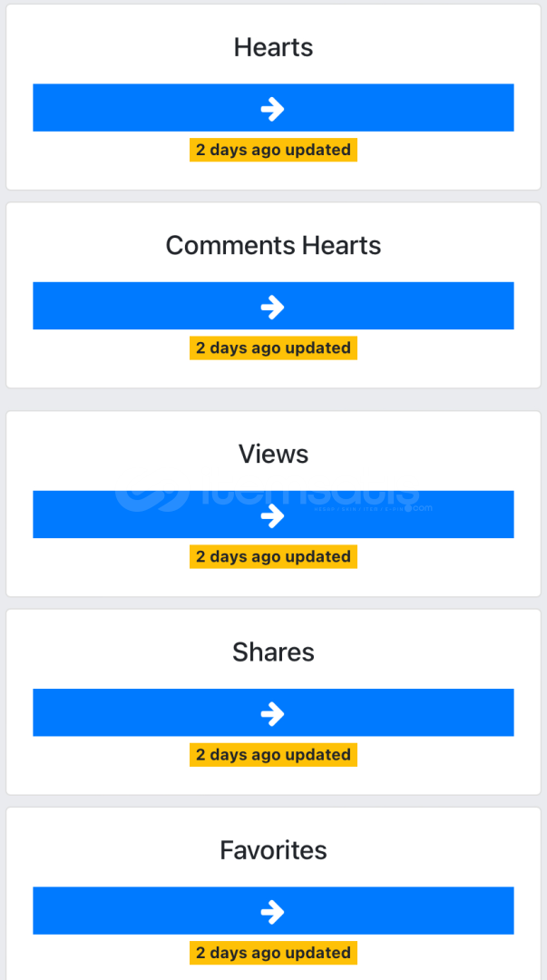
Task: Click the yellow updated badge in first Hearts card
Action: pyautogui.click(x=273, y=150)
